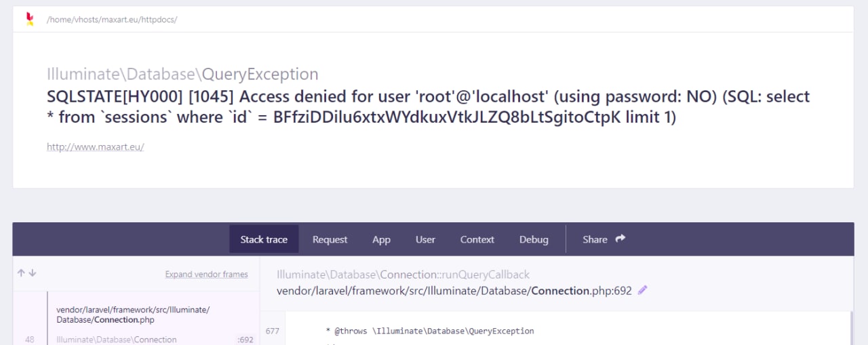Viewport: 868px width, 345px height.
Task: Click the share arrow icon
Action: click(x=620, y=239)
